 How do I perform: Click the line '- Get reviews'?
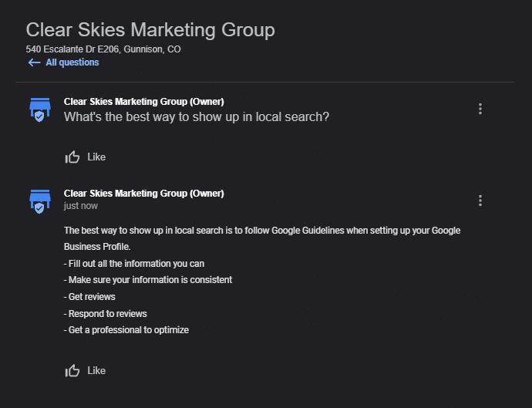[x=89, y=297]
